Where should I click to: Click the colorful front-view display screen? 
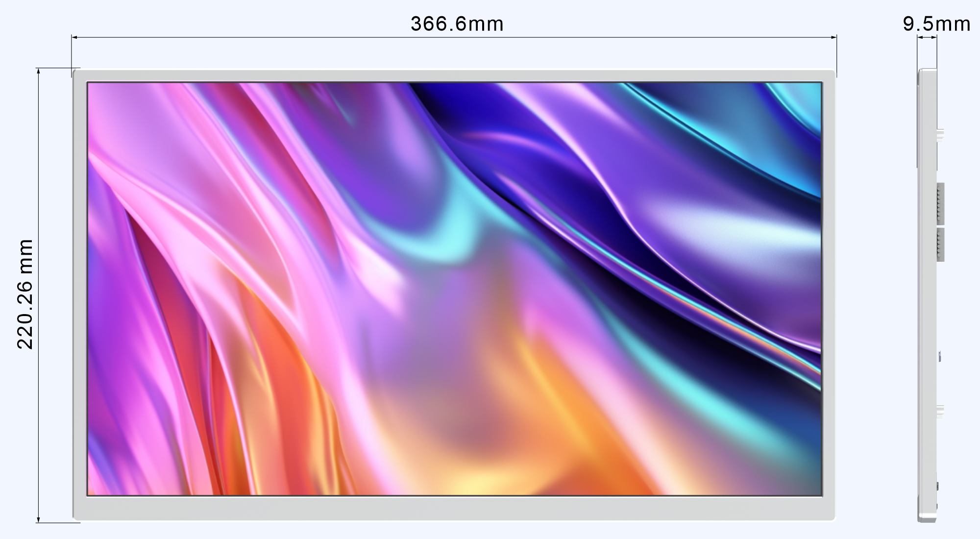click(454, 289)
